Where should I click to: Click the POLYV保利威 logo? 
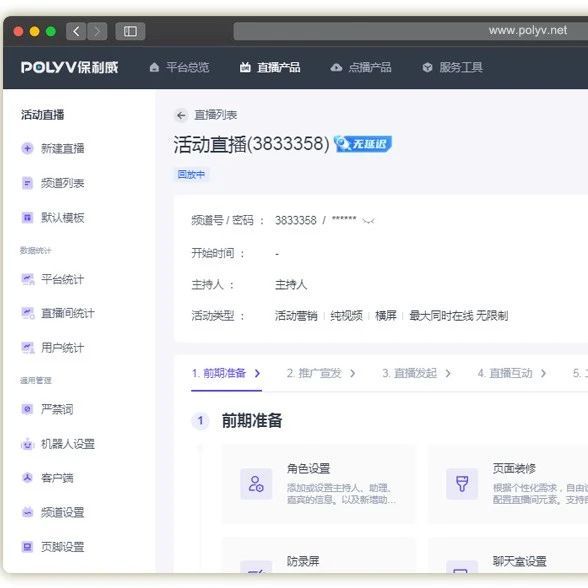[70, 68]
